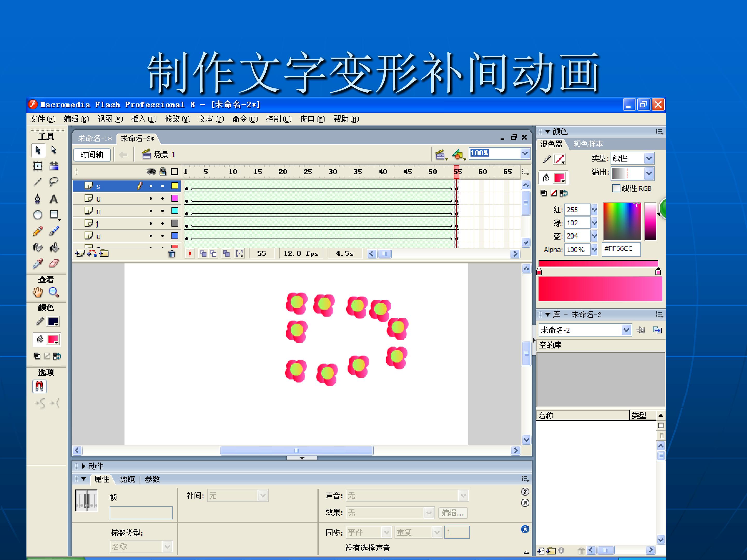Screen dimensions: 747x560
Task: Toggle Edit Multiple Frames button
Action: pos(226,254)
